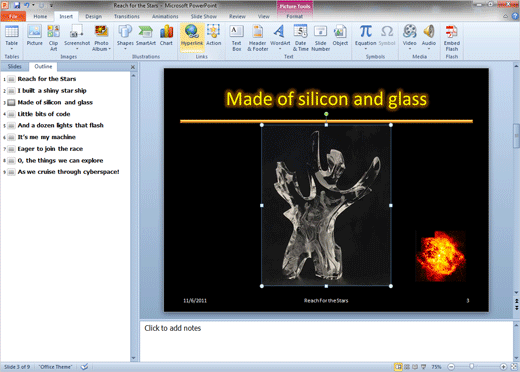Toggle Slide Sorter view in status bar
Image resolution: width=520 pixels, height=372 pixels.
coord(407,367)
